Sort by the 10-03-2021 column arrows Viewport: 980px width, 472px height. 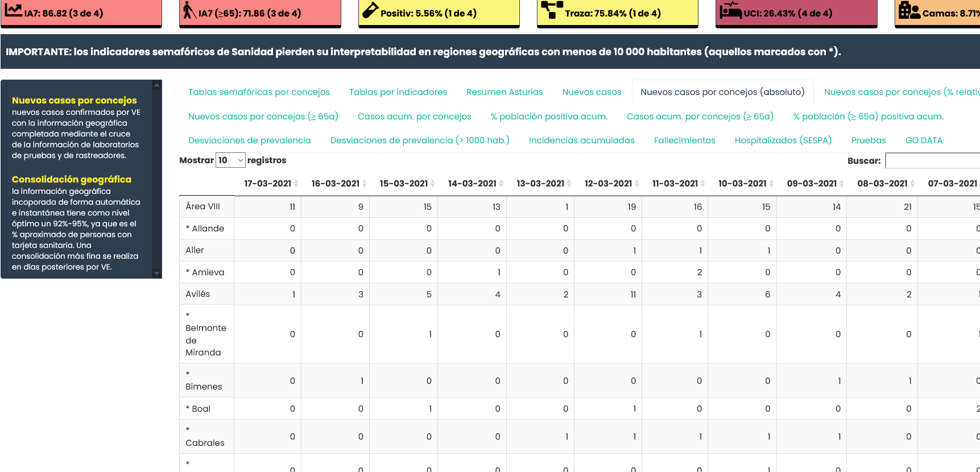(771, 184)
